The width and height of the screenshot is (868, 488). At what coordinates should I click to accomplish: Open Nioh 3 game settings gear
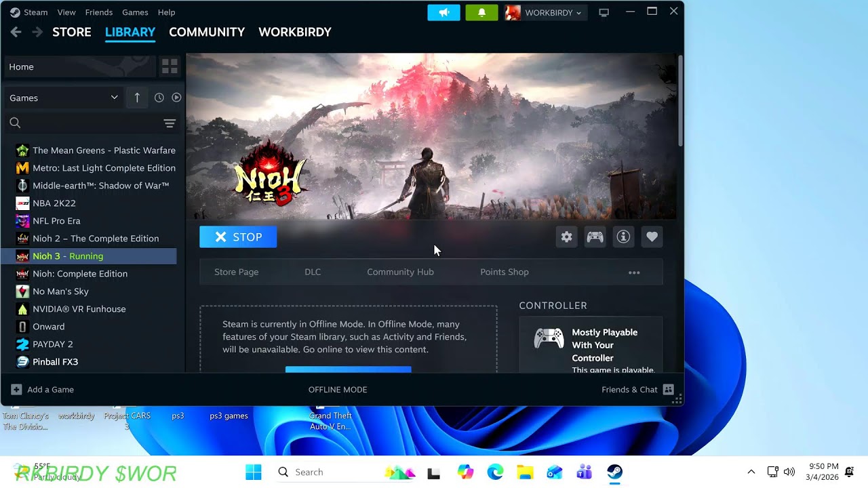pyautogui.click(x=566, y=237)
